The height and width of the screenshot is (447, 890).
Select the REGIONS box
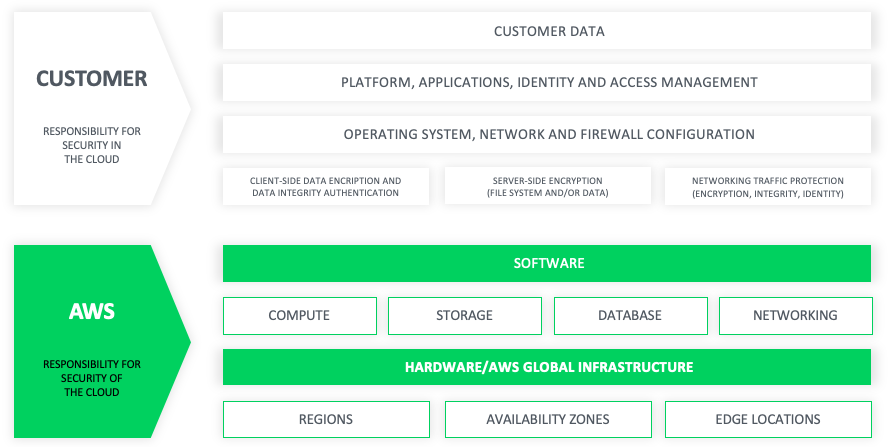pyautogui.click(x=326, y=419)
